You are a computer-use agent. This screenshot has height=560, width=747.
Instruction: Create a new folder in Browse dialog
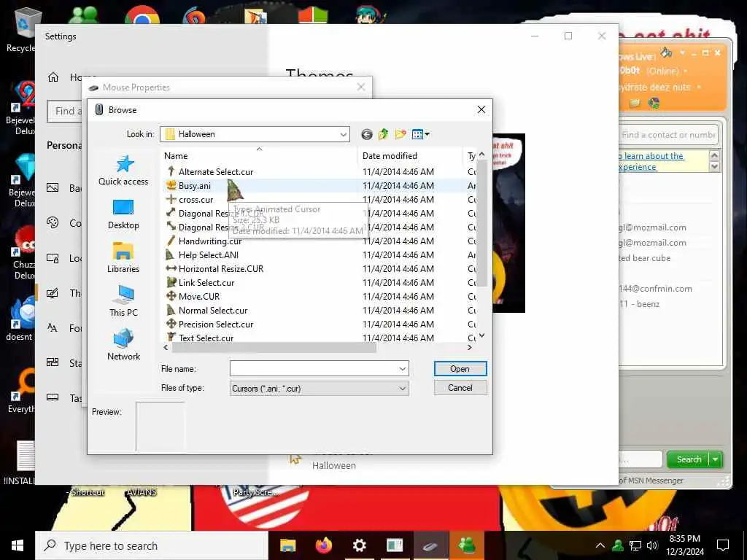(400, 135)
